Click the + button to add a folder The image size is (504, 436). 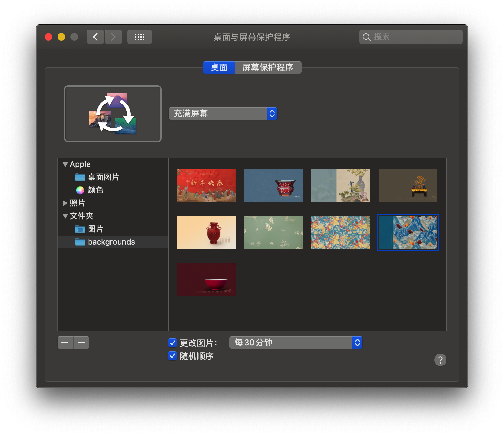tap(65, 342)
